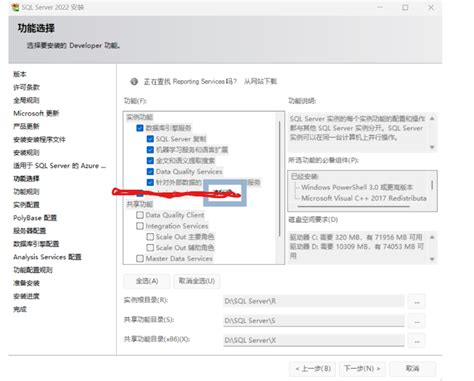The image size is (474, 381).
Task: Select the PolyBase 配置 step in sidebar
Action: 35,218
